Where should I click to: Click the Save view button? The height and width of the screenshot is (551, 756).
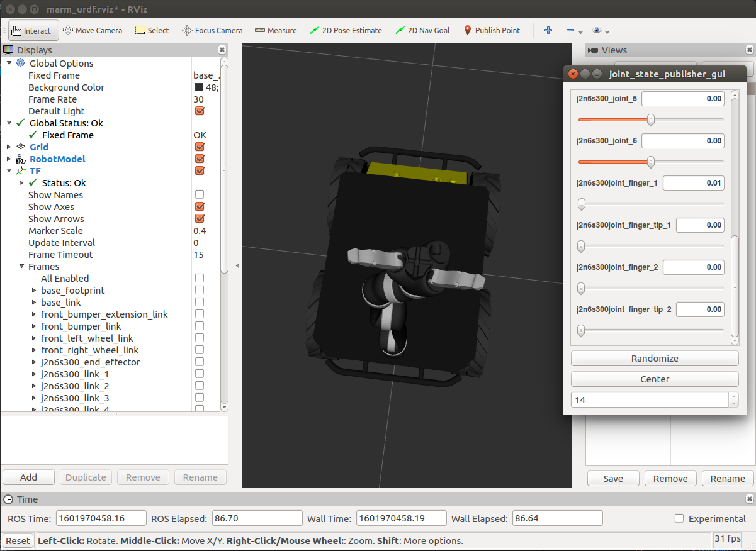click(613, 479)
